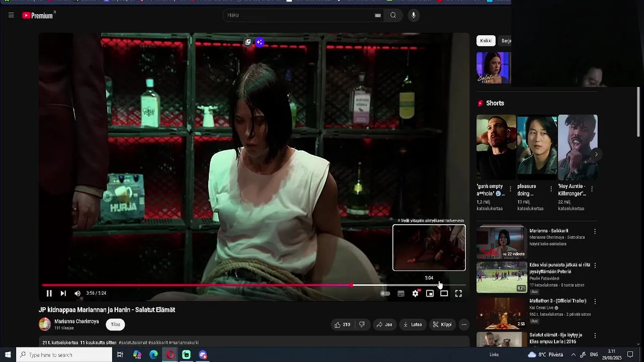Image resolution: width=644 pixels, height=362 pixels.
Task: Dislike the video thumbs down
Action: pyautogui.click(x=362, y=325)
